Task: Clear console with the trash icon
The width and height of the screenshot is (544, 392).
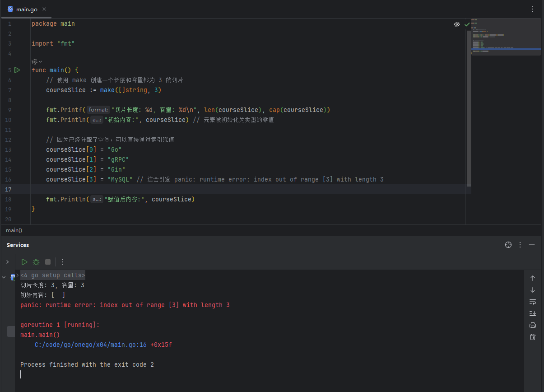Action: click(533, 337)
